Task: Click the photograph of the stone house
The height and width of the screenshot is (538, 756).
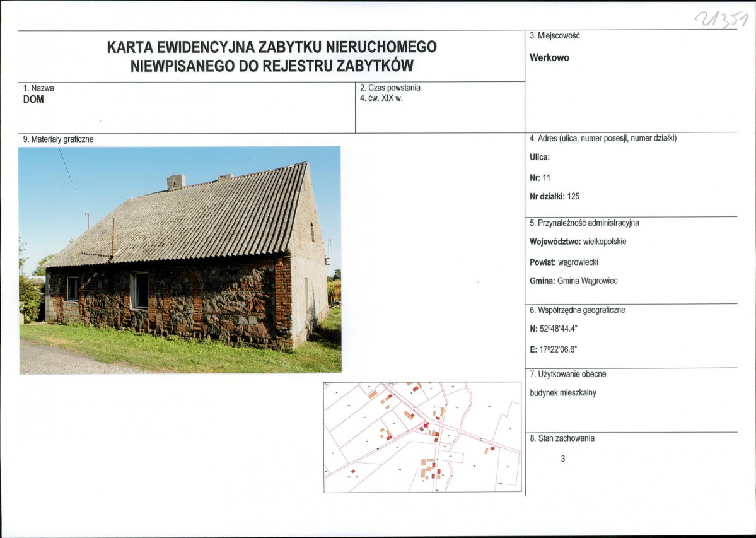Action: [x=180, y=260]
